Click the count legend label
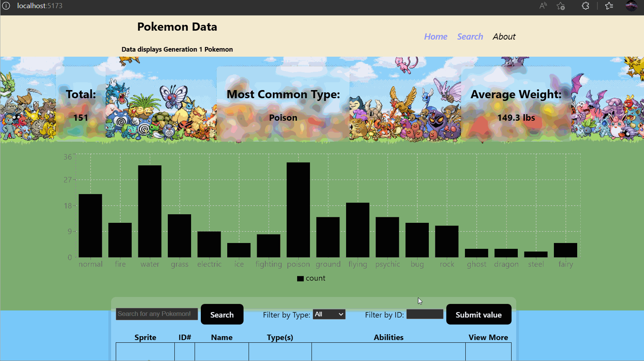 [x=315, y=278]
